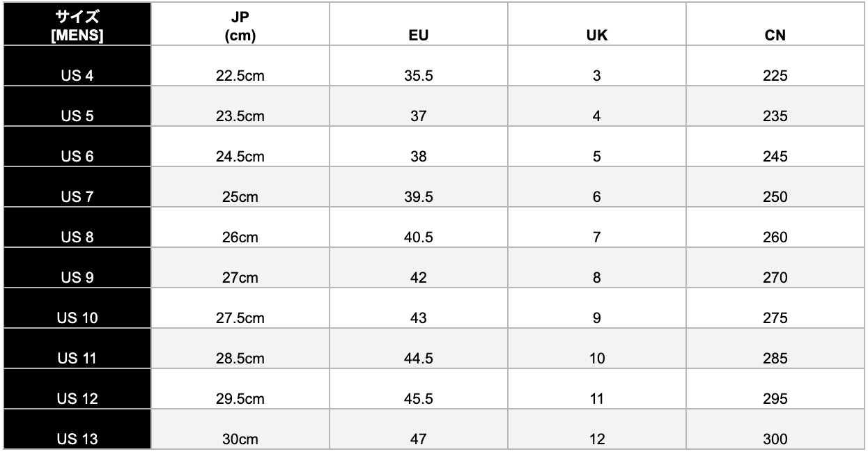
Task: Select the EU 47 cell
Action: [x=419, y=430]
